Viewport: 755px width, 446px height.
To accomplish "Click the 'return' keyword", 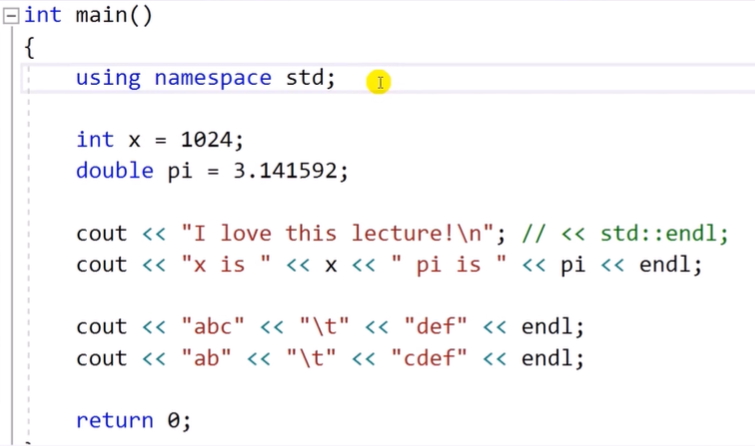I will tap(115, 420).
